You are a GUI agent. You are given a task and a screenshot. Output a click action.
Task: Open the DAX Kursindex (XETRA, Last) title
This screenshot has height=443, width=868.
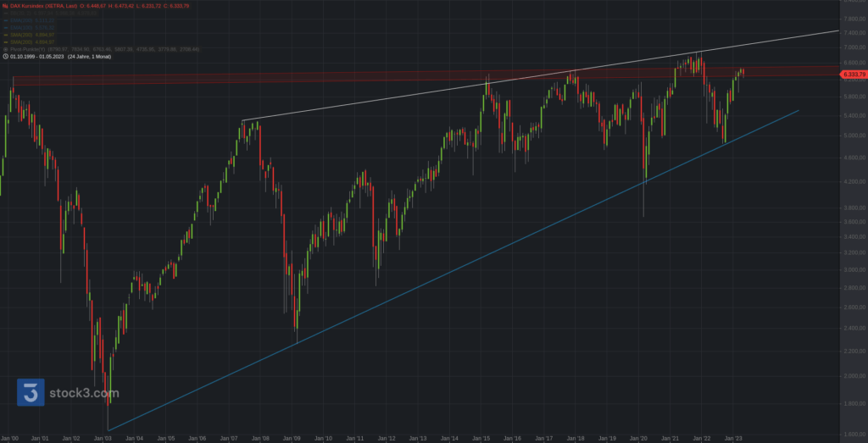click(x=44, y=6)
